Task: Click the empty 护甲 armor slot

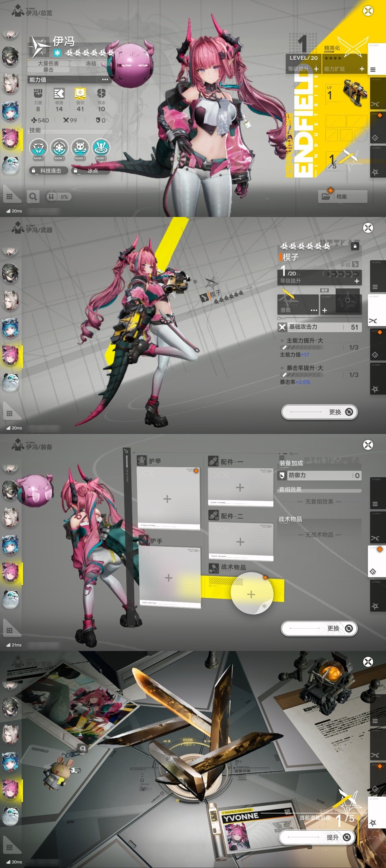Action: click(168, 499)
